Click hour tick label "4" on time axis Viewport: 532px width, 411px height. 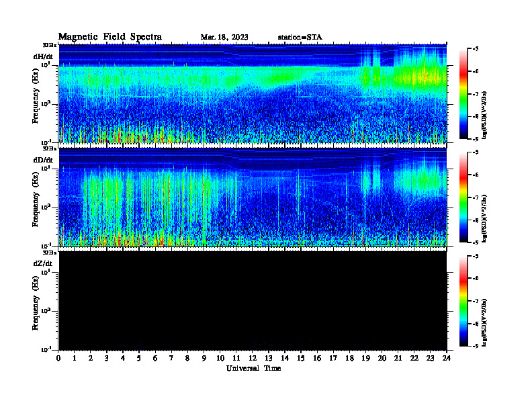[123, 359]
